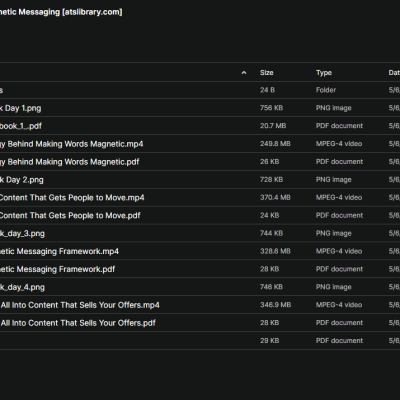Click the 346.9 MB size value
Image resolution: width=400 pixels, height=400 pixels.
pyautogui.click(x=275, y=305)
